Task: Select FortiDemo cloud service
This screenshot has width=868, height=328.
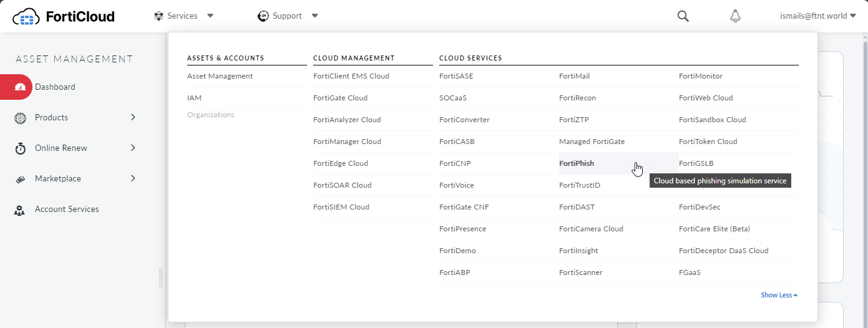Action: [457, 251]
